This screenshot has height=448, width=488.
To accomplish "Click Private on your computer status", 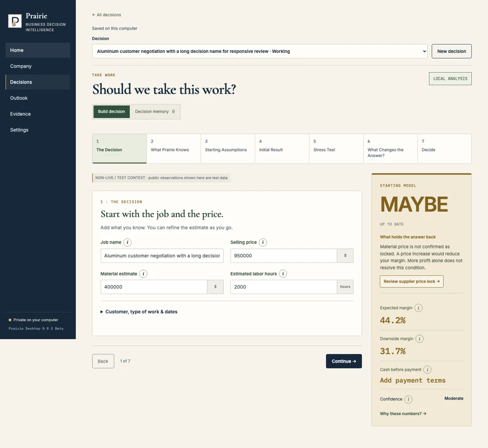I will (34, 320).
